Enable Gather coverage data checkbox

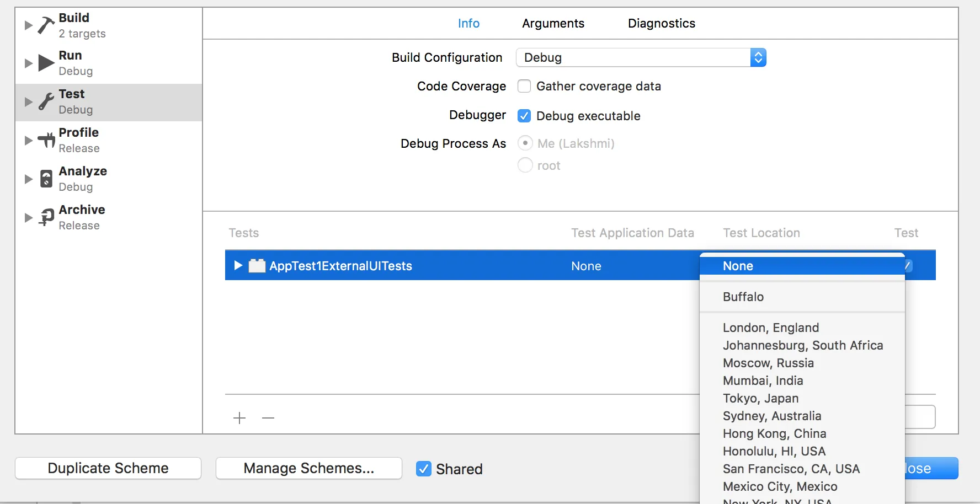[x=524, y=86]
